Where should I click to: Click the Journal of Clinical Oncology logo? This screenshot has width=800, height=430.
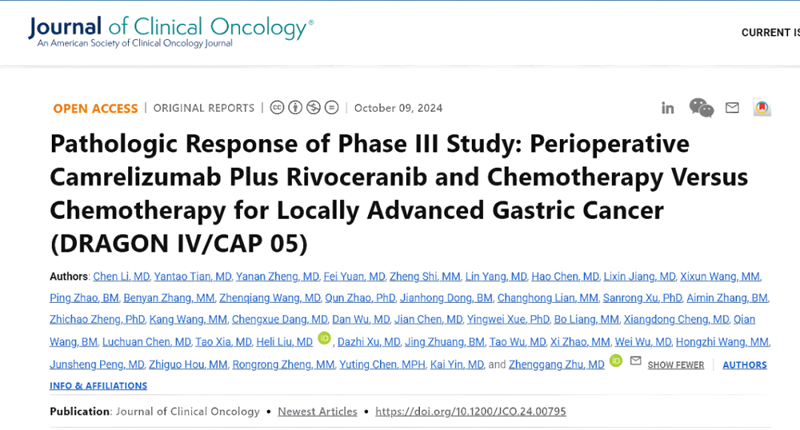(171, 31)
